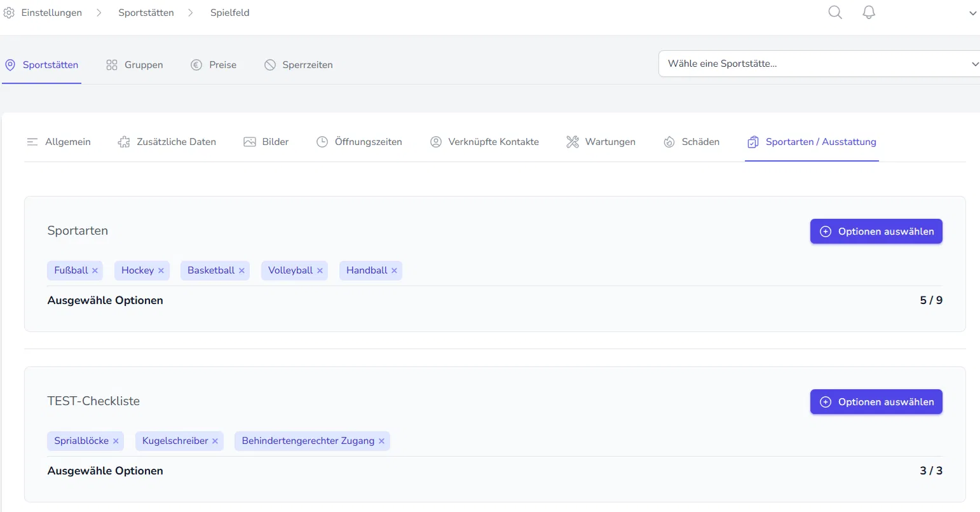The width and height of the screenshot is (980, 512).
Task: Remove Behindertengerechter Zugang tag
Action: (x=381, y=441)
